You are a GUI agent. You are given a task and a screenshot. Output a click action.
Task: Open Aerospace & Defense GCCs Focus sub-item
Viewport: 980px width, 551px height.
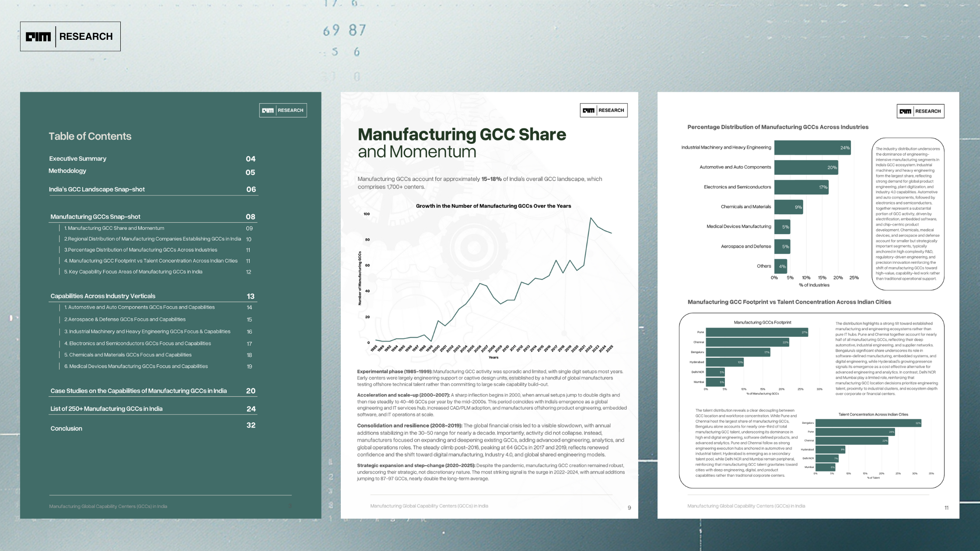(125, 320)
